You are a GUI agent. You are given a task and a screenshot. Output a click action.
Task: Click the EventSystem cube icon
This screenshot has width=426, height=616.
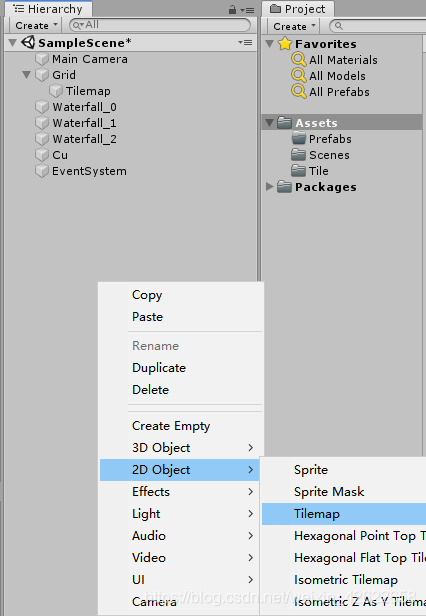41,171
